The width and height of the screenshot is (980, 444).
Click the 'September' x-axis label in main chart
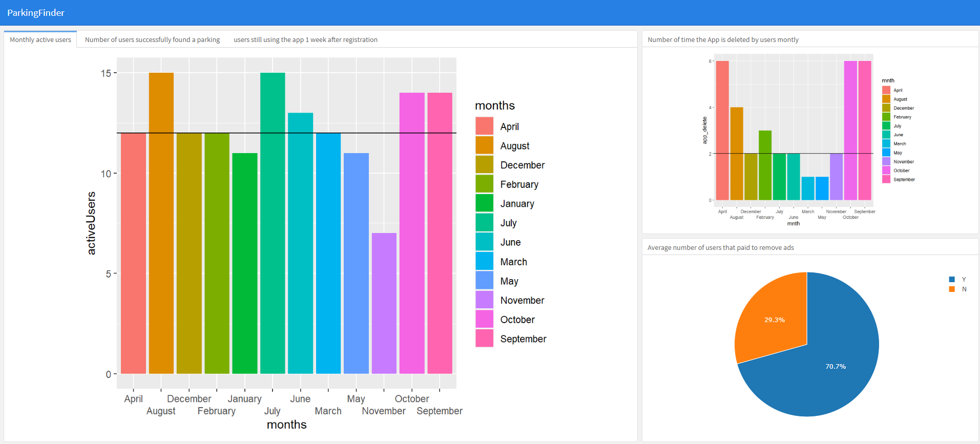[440, 411]
